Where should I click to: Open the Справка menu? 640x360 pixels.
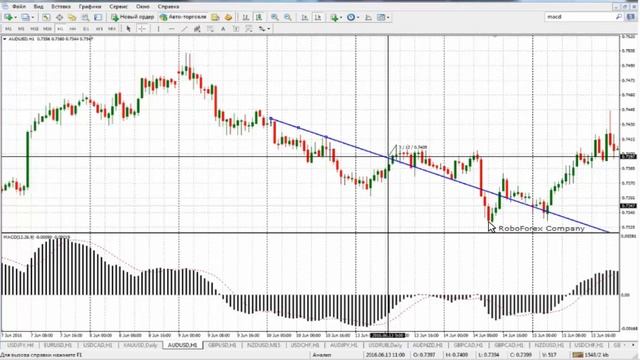click(168, 7)
